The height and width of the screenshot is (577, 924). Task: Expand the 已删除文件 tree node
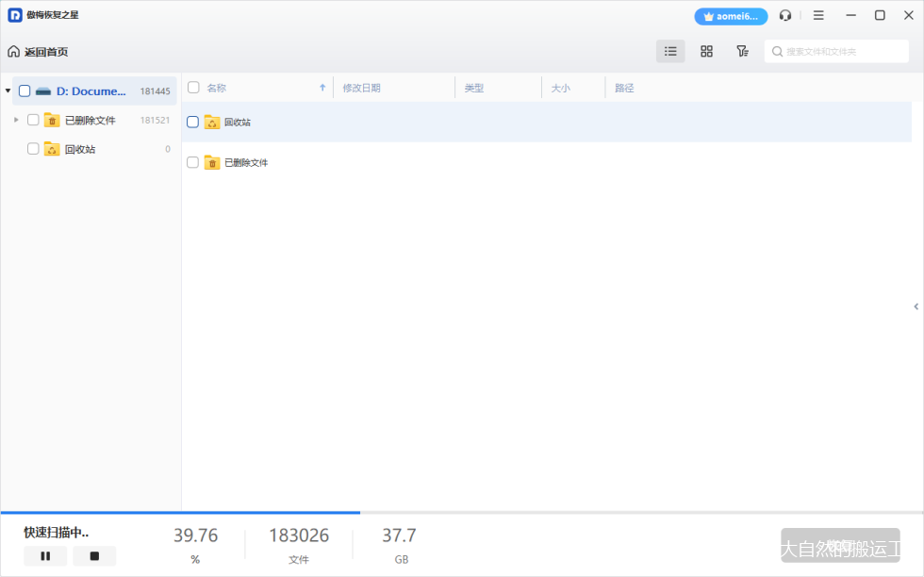point(16,120)
